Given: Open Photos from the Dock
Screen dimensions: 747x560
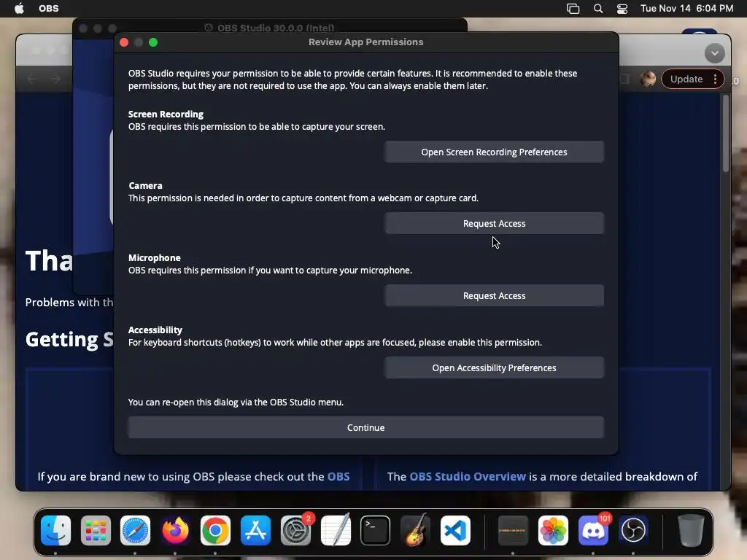Looking at the screenshot, I should tap(553, 530).
